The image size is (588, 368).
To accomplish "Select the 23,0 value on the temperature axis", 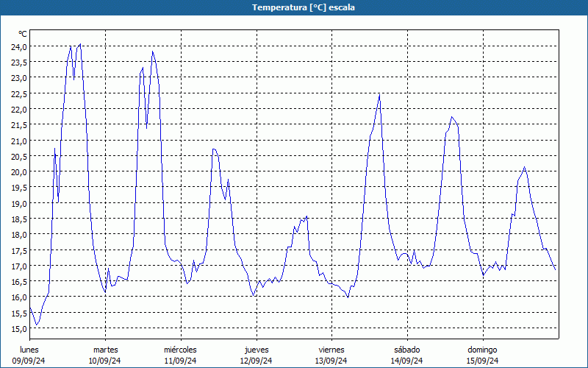I will (19, 78).
